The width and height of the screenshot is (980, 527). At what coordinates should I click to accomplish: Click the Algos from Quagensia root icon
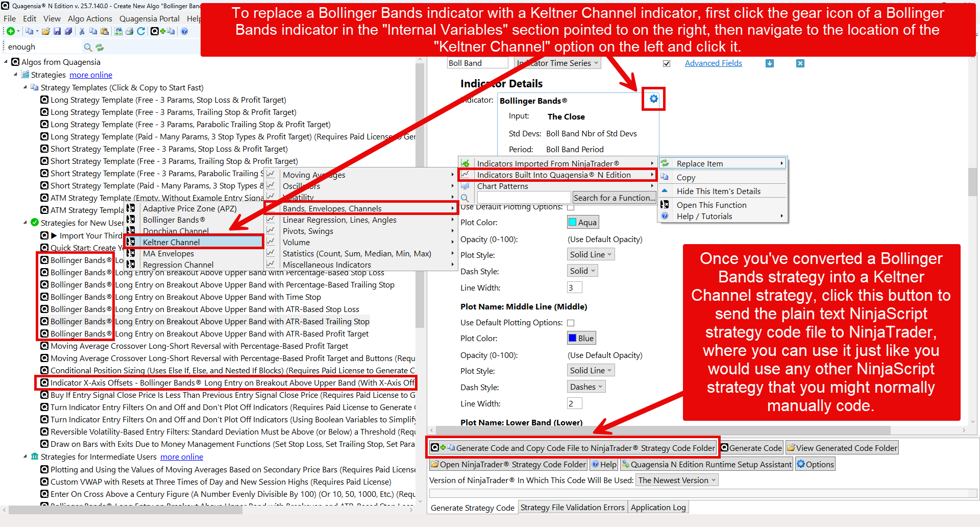click(15, 62)
